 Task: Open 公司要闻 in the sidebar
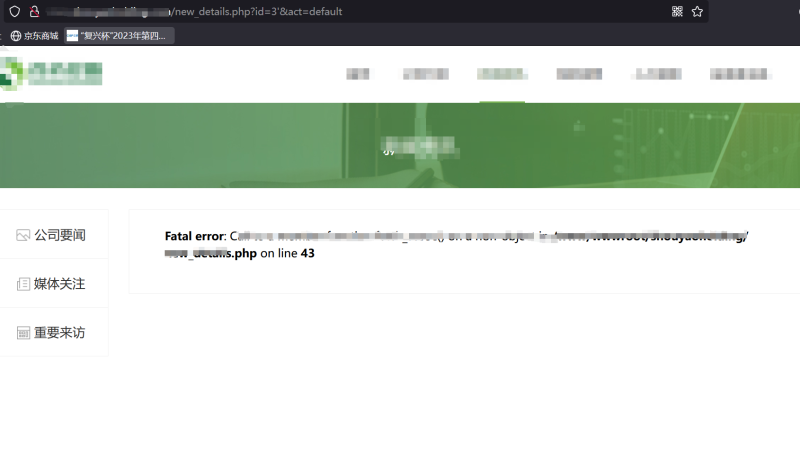coord(59,235)
